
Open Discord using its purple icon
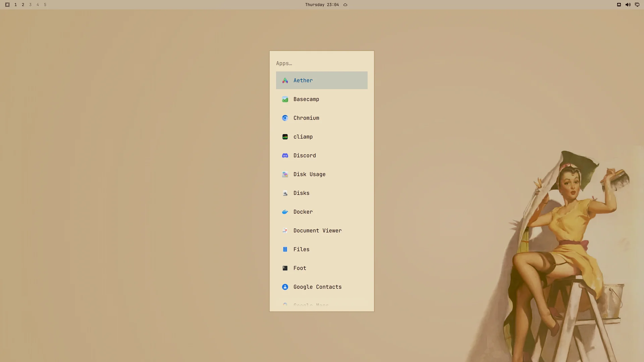[285, 156]
